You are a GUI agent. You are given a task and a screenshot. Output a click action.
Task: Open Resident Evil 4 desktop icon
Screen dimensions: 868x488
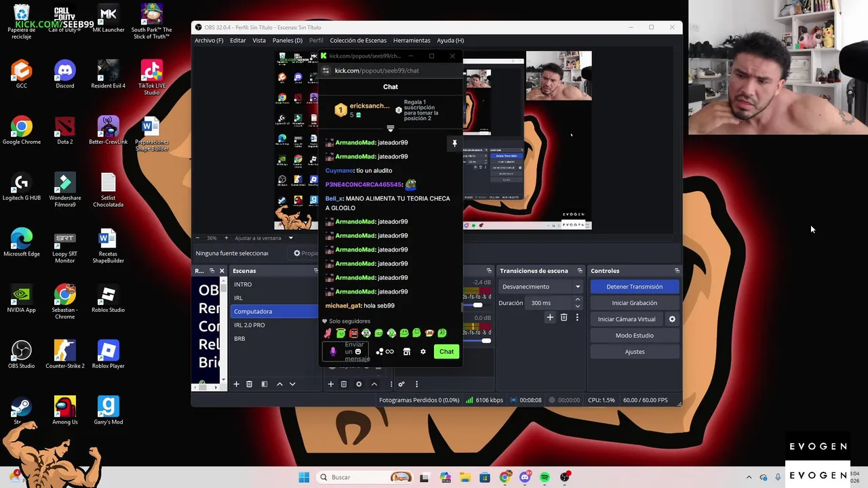pyautogui.click(x=108, y=75)
